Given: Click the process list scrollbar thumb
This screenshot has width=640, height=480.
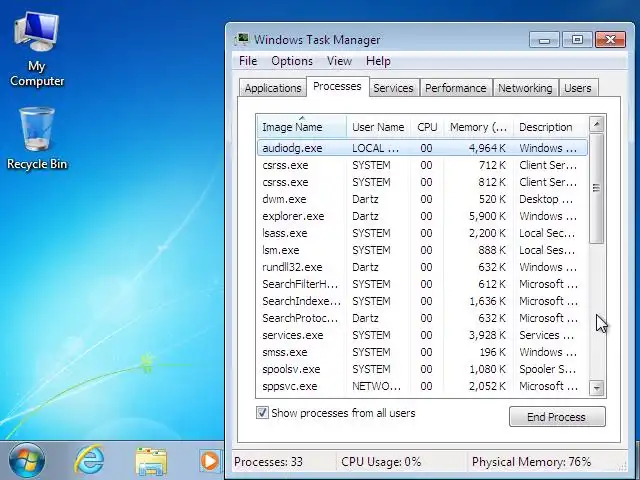Looking at the screenshot, I should tap(597, 188).
